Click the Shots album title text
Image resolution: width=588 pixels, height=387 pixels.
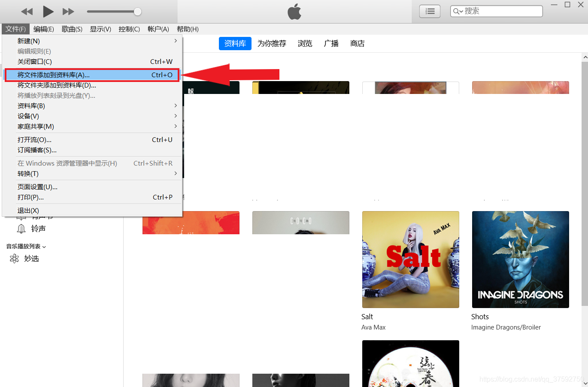pos(480,317)
